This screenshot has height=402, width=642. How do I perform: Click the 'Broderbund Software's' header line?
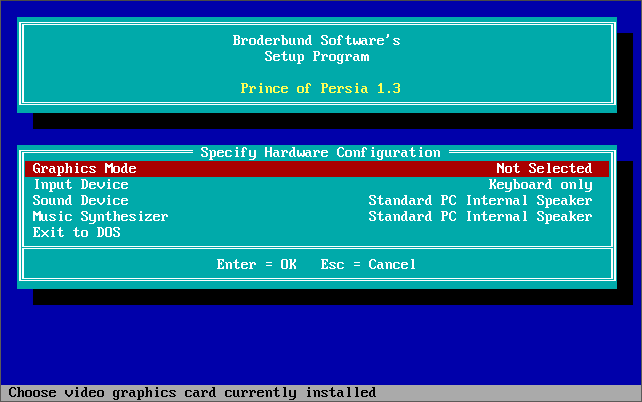click(316, 41)
